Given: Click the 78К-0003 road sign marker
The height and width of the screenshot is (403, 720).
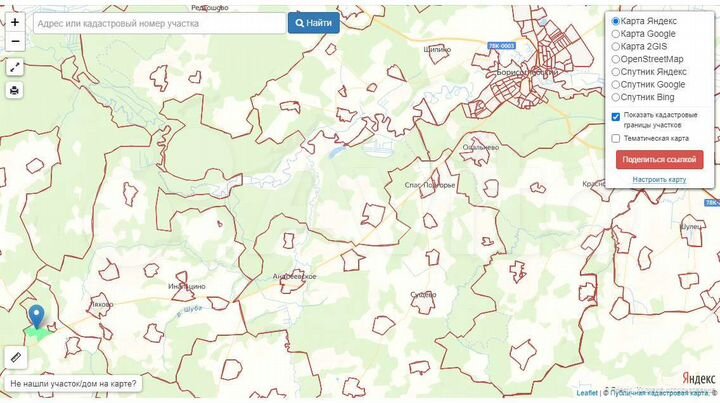Looking at the screenshot, I should (x=500, y=45).
